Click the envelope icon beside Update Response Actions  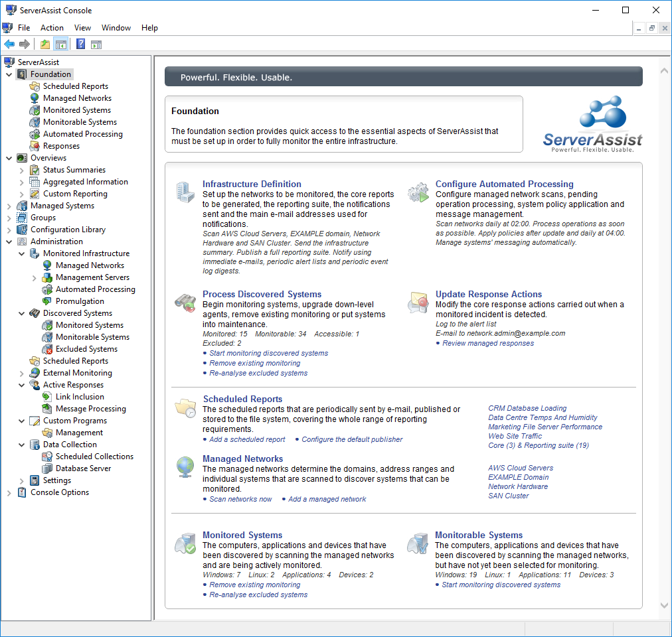click(x=418, y=303)
